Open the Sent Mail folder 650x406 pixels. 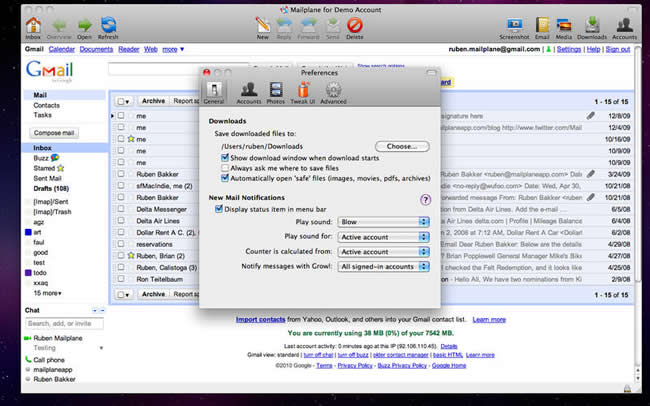pos(47,178)
